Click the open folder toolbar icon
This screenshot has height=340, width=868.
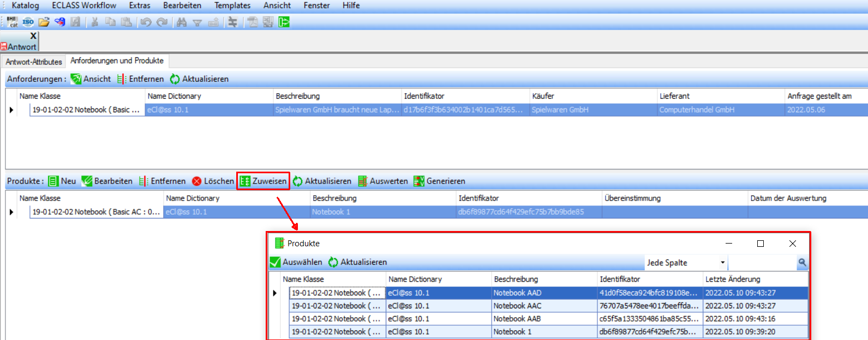point(44,22)
